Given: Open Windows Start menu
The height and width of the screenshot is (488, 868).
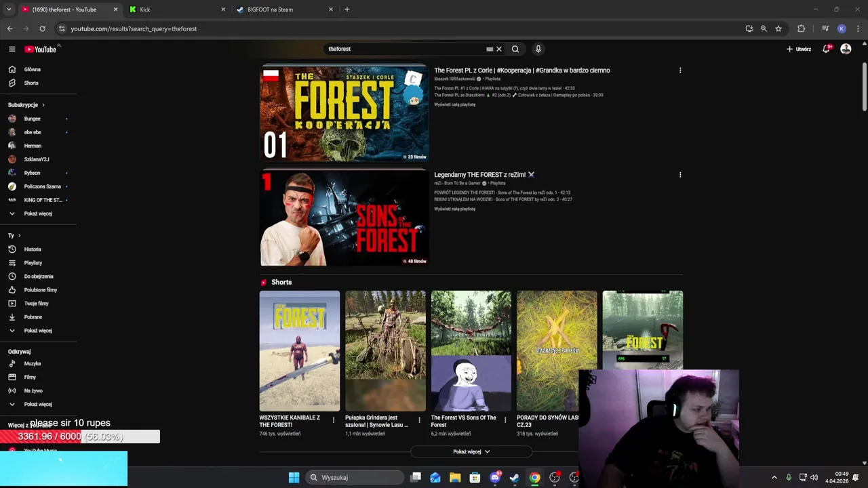Looking at the screenshot, I should pos(294,477).
